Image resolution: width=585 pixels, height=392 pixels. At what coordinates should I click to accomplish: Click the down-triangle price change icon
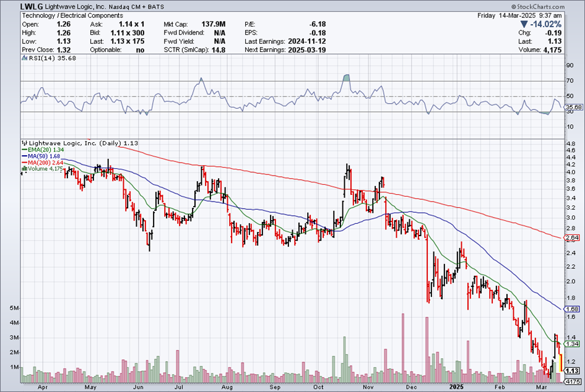pos(524,25)
